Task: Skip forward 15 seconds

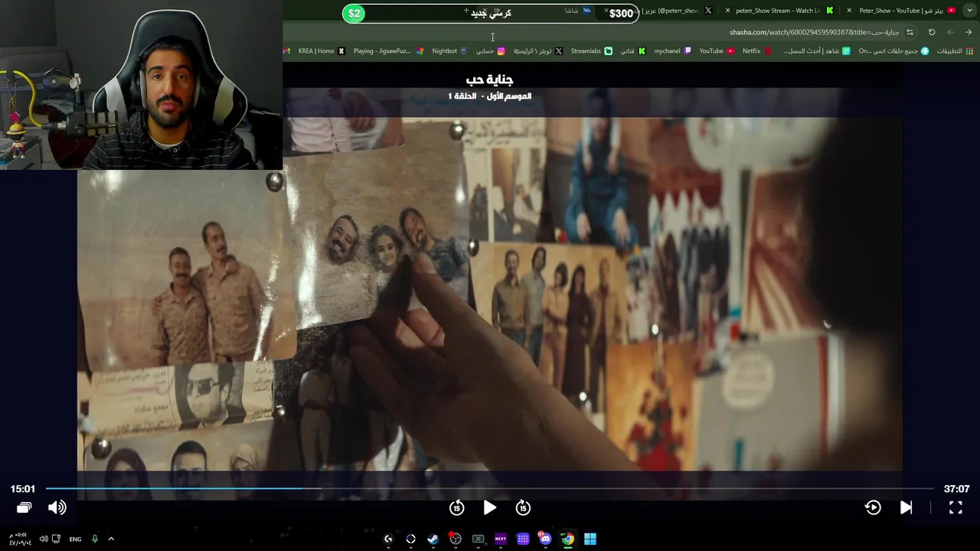Action: pyautogui.click(x=523, y=507)
